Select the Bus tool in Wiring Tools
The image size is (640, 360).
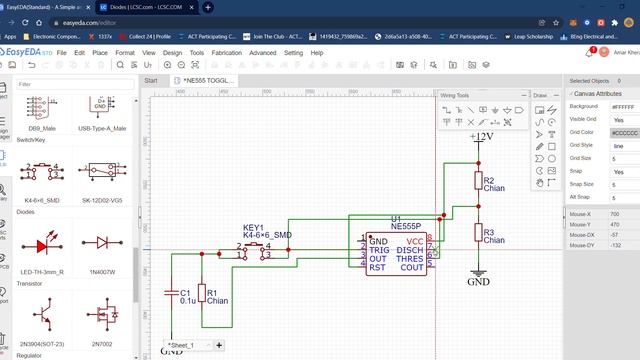459,110
